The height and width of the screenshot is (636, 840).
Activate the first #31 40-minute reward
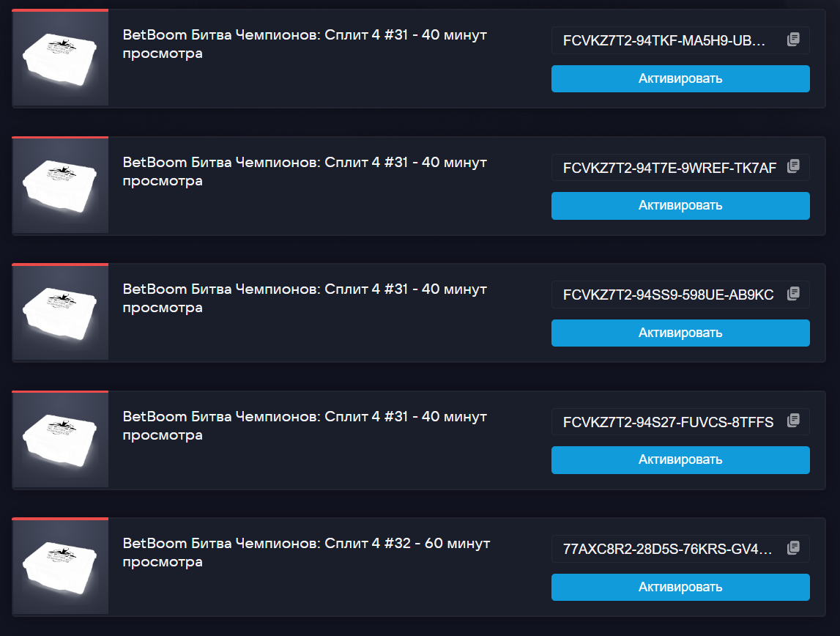pyautogui.click(x=680, y=78)
